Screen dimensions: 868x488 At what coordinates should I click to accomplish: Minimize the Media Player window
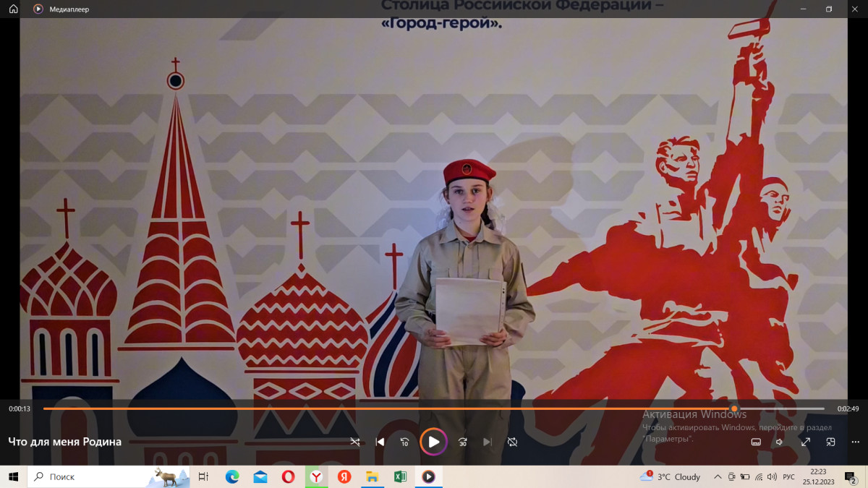click(804, 9)
